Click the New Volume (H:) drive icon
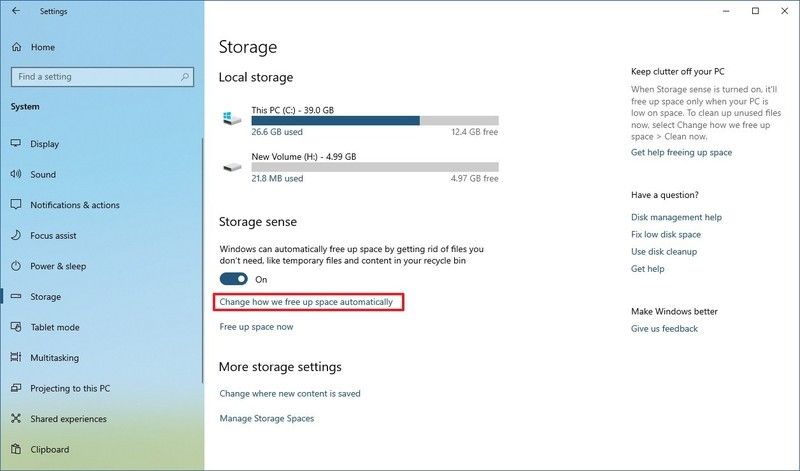 pos(232,167)
